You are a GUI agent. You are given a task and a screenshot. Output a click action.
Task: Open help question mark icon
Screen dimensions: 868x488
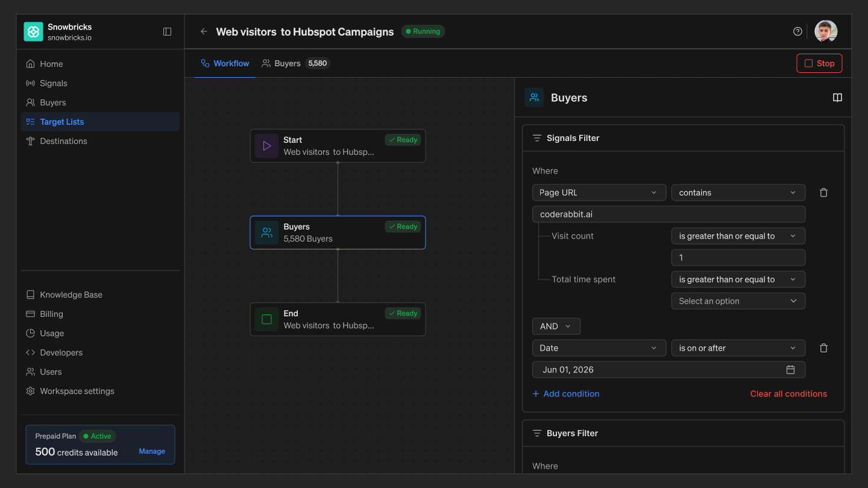(797, 31)
